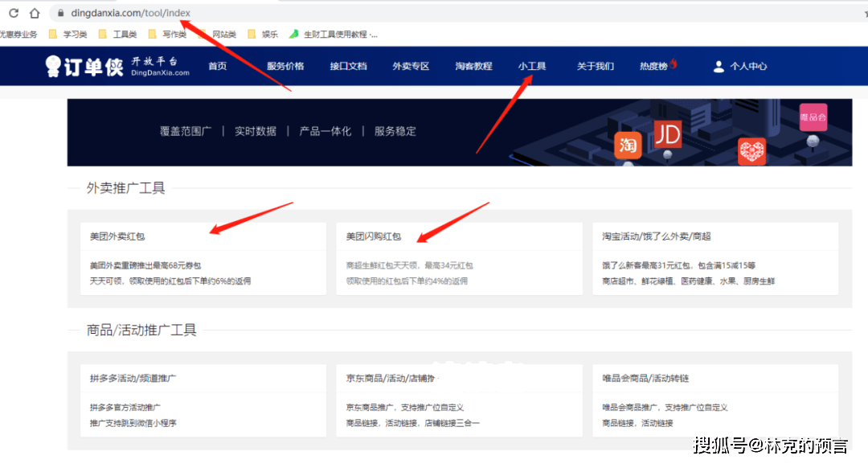This screenshot has width=868, height=464.
Task: Open the 热度榜 nav item
Action: coord(653,66)
